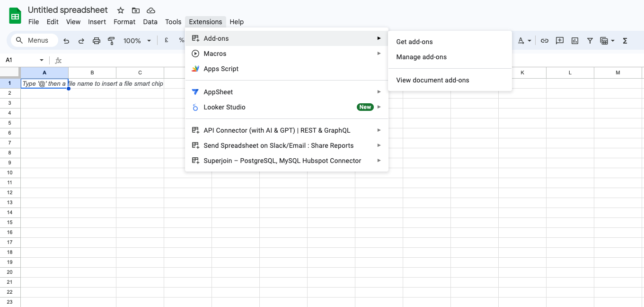Click the AppSheet blue icon
The image size is (644, 307).
point(195,92)
